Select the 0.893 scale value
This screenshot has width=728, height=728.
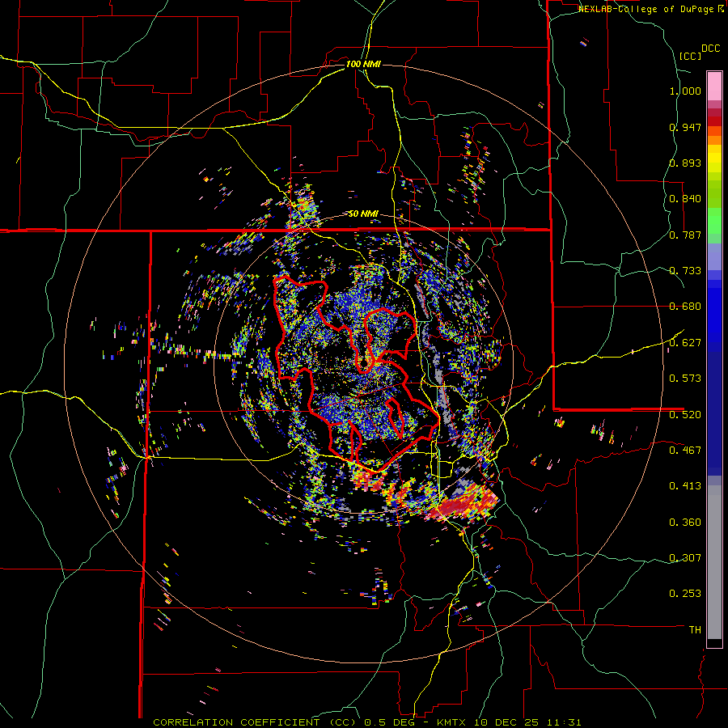pyautogui.click(x=685, y=163)
